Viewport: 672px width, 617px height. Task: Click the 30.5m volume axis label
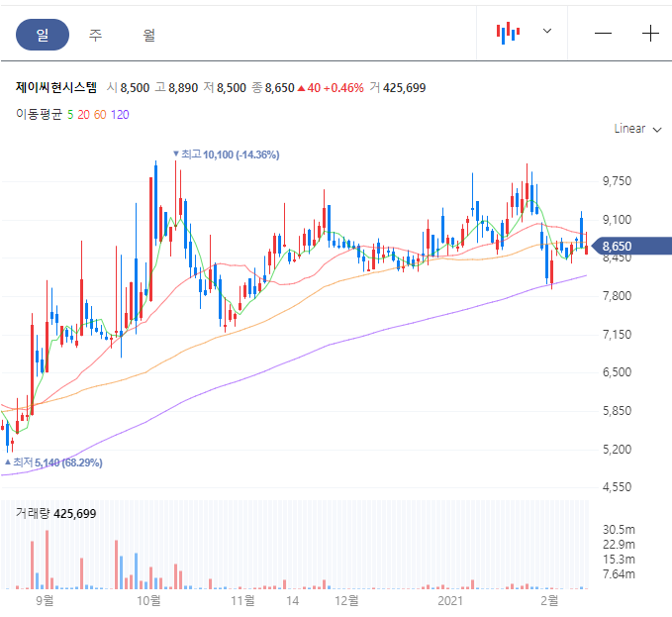619,530
